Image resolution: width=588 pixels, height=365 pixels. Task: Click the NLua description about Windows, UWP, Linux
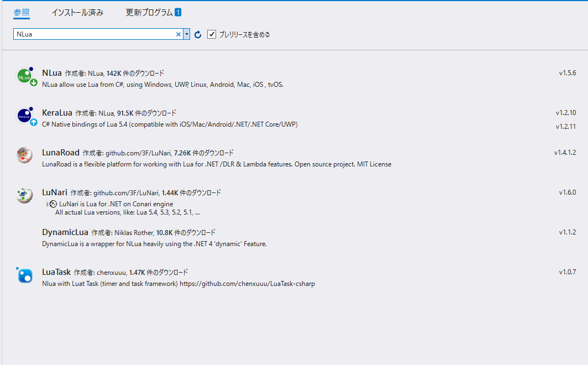(x=162, y=85)
